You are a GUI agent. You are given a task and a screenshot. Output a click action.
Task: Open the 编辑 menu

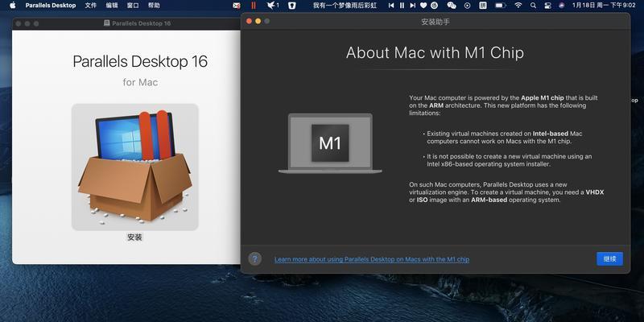pyautogui.click(x=112, y=6)
